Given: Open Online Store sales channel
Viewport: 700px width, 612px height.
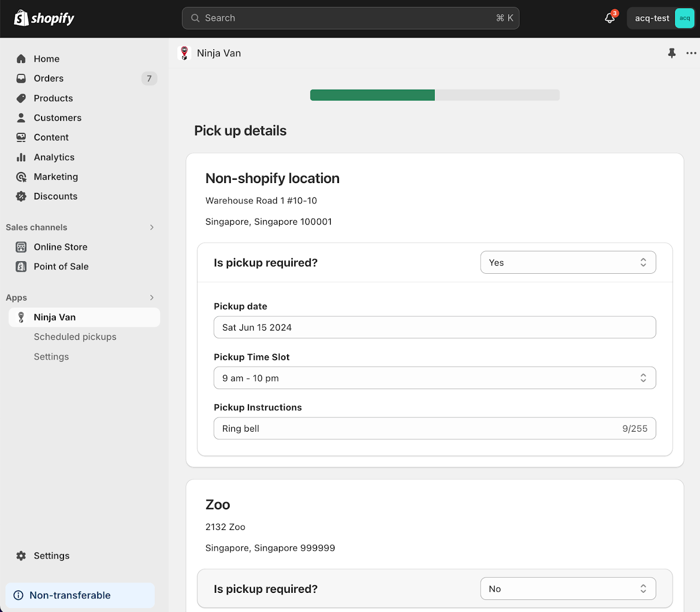Looking at the screenshot, I should click(x=60, y=247).
